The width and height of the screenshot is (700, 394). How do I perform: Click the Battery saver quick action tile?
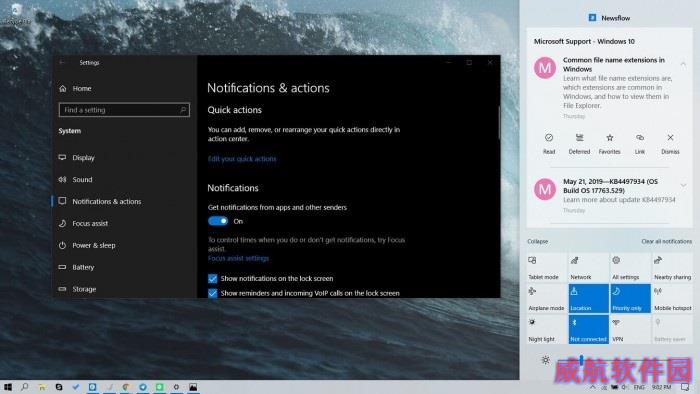672,330
